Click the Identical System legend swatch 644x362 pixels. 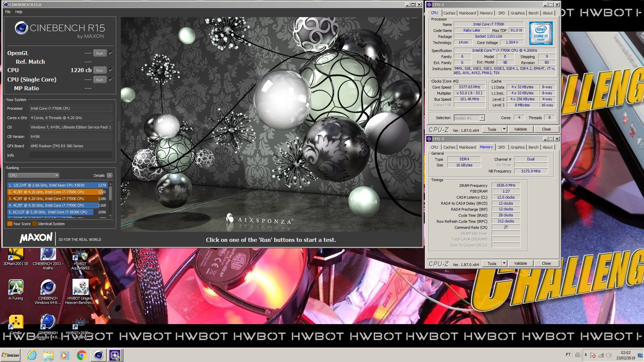(x=35, y=224)
